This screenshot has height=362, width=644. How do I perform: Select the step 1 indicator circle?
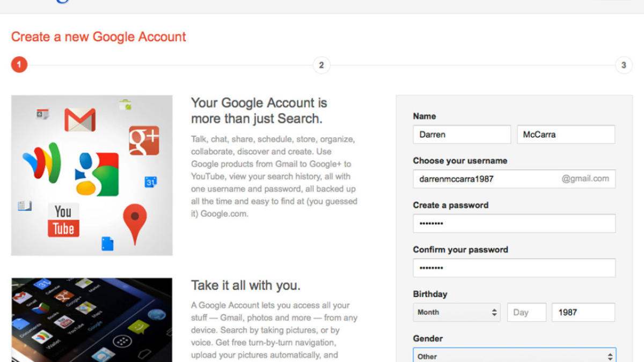(19, 65)
